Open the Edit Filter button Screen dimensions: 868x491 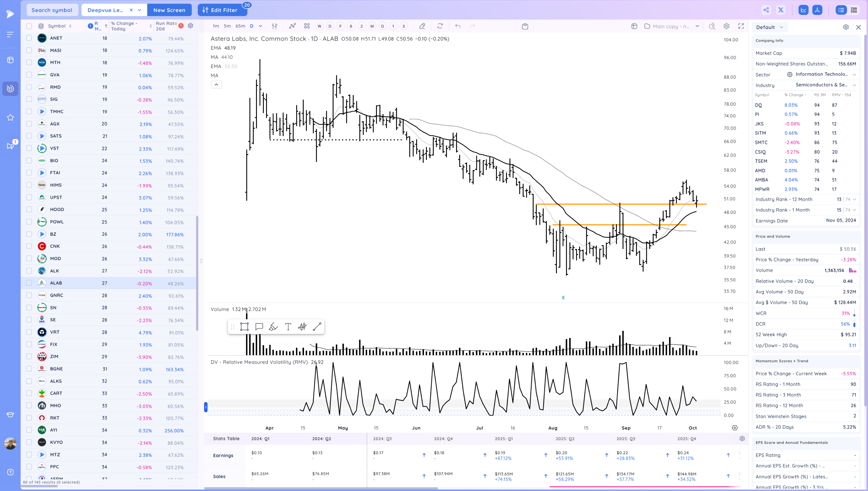point(222,10)
